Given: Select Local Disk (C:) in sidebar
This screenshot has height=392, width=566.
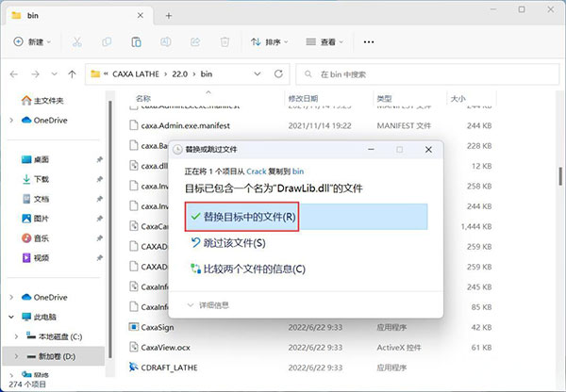Looking at the screenshot, I should 54,336.
